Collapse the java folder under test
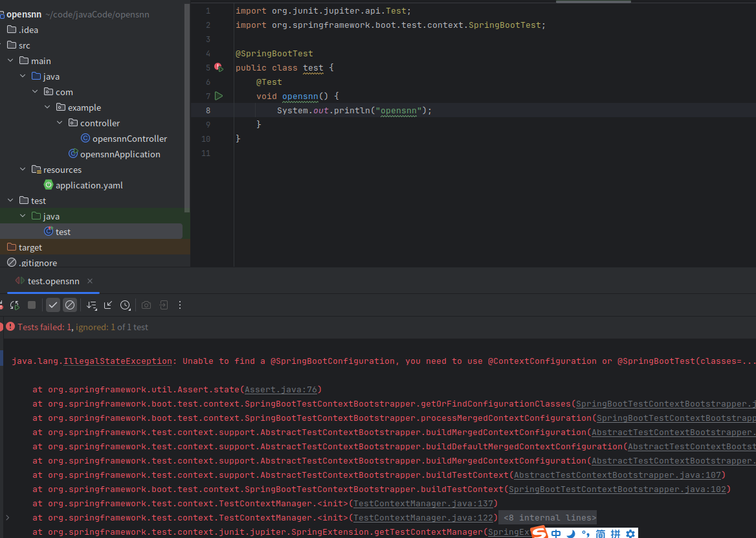The width and height of the screenshot is (756, 538). click(23, 216)
